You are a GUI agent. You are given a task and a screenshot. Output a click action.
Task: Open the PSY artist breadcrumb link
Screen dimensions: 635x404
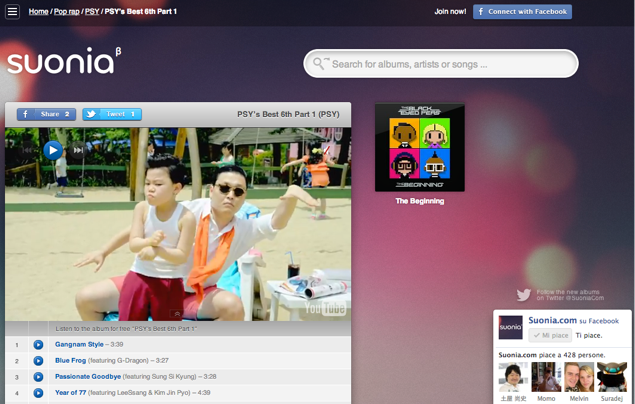tap(92, 11)
